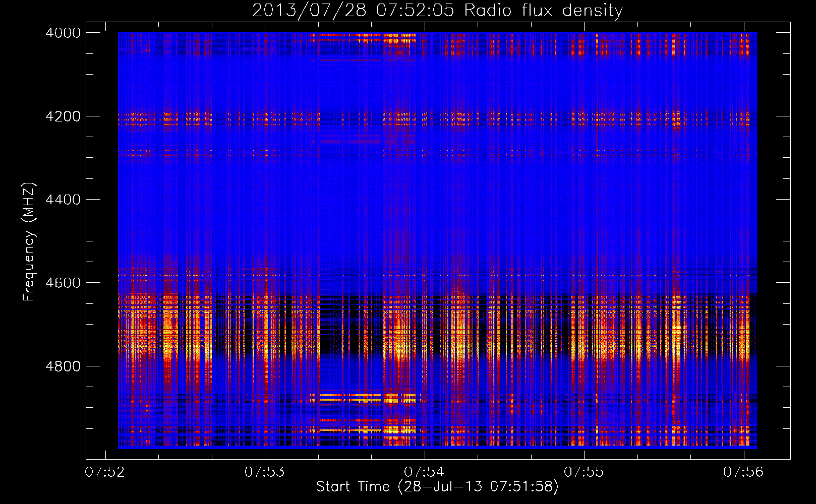Select the 07:56 time tick label
816x504 pixels.
point(744,472)
